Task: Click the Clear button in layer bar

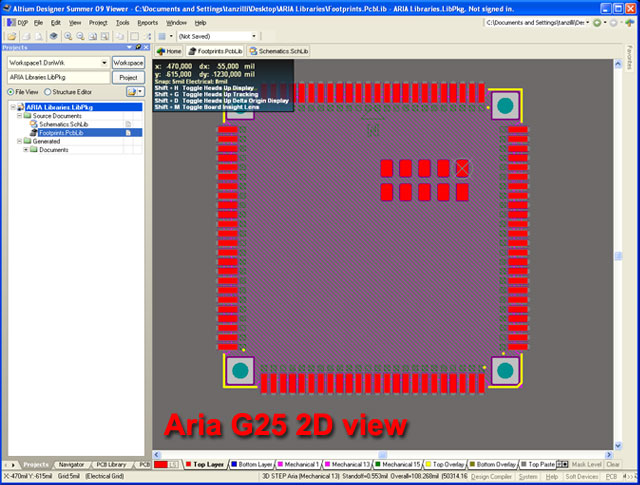Action: pyautogui.click(x=613, y=464)
